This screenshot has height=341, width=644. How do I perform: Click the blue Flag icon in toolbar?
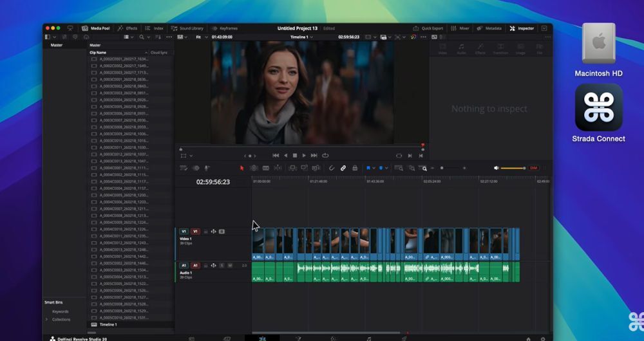[x=369, y=168]
